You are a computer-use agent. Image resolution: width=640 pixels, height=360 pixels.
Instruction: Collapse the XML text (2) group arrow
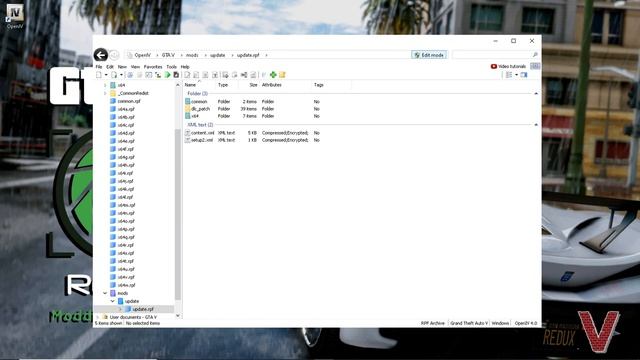pos(536,124)
